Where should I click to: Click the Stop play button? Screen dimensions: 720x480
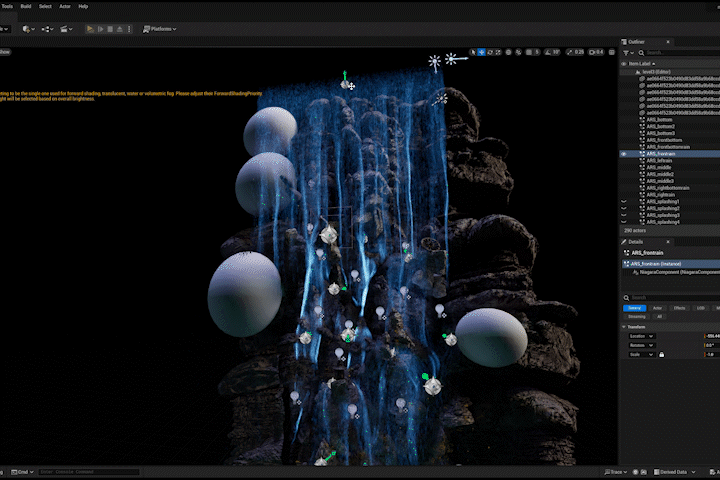point(110,29)
